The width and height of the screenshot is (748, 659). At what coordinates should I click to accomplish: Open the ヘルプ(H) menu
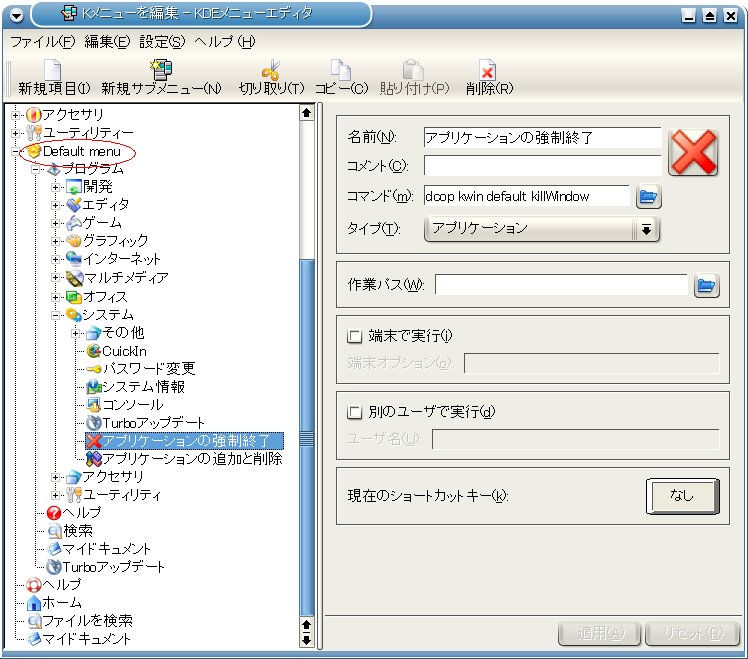[x=225, y=42]
